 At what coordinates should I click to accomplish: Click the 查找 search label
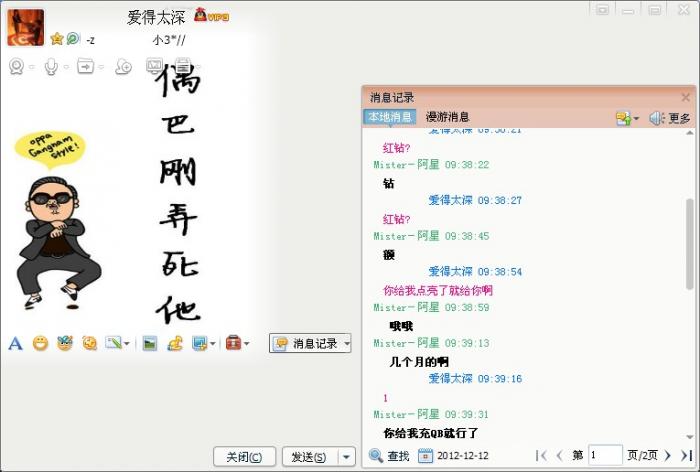click(x=398, y=455)
